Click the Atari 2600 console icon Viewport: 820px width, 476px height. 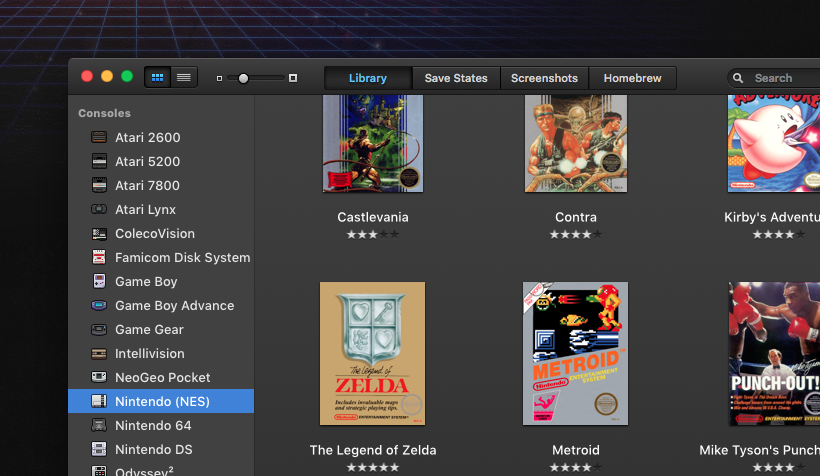pos(99,137)
